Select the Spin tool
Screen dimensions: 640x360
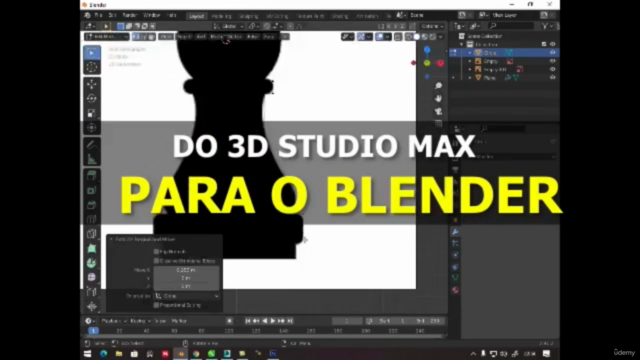point(92,263)
